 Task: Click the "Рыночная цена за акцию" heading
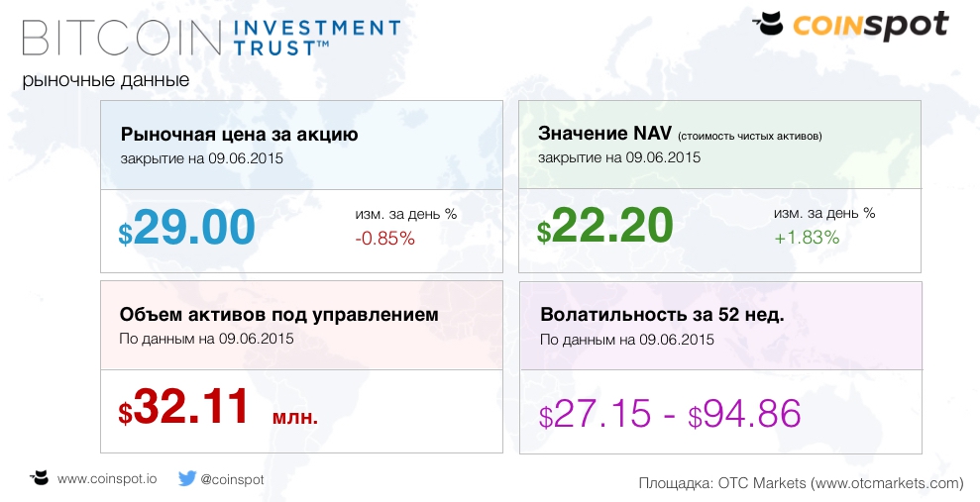coord(239,135)
